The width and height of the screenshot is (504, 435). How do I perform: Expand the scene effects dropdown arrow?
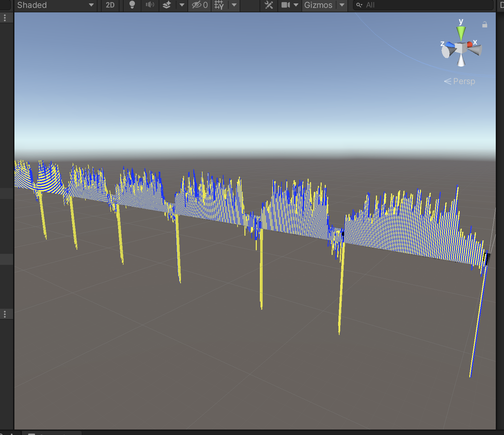182,5
